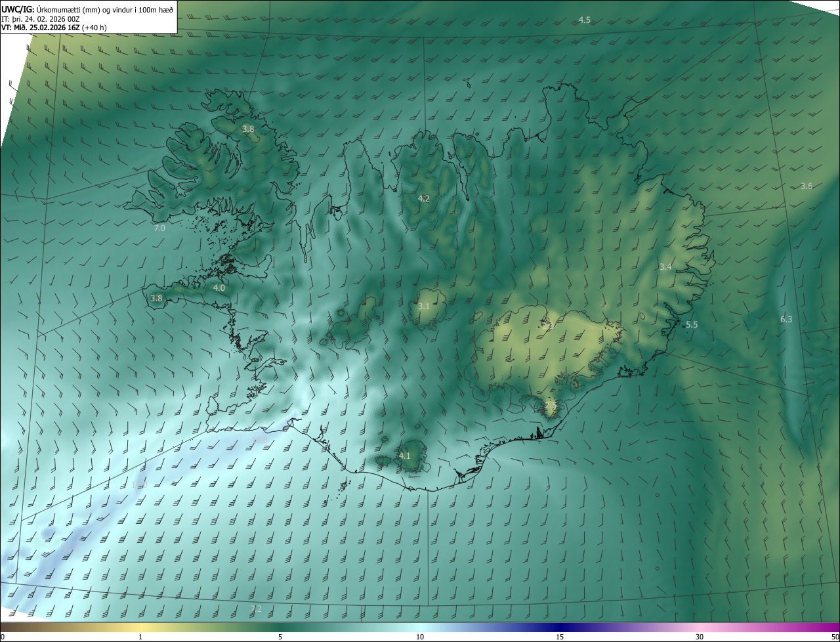Click the 2.5 value on southern Vatnajökull
This screenshot has height=642, width=840.
click(x=551, y=406)
